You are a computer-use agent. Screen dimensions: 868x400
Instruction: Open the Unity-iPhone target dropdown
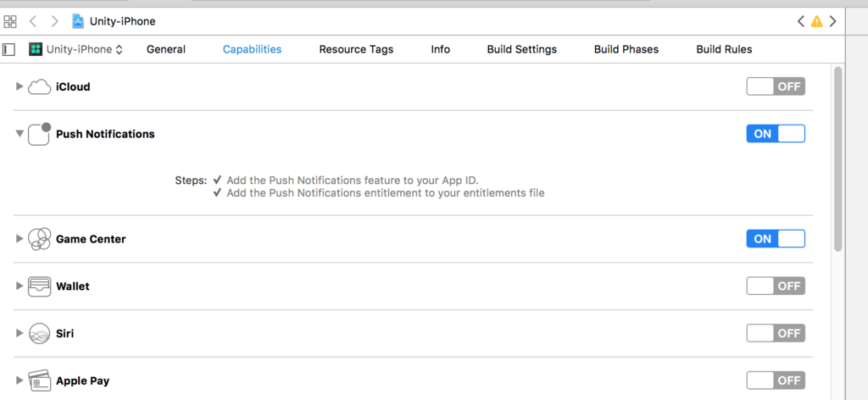76,49
